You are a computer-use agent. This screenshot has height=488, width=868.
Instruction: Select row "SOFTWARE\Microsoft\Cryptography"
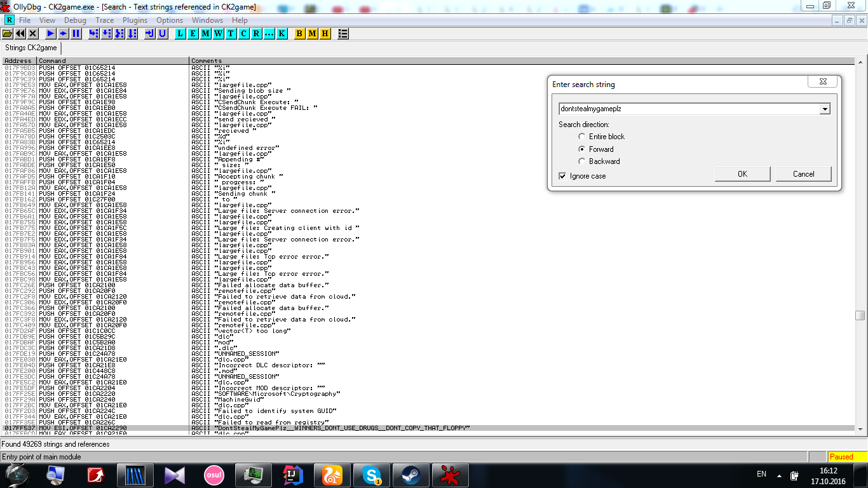pos(428,394)
